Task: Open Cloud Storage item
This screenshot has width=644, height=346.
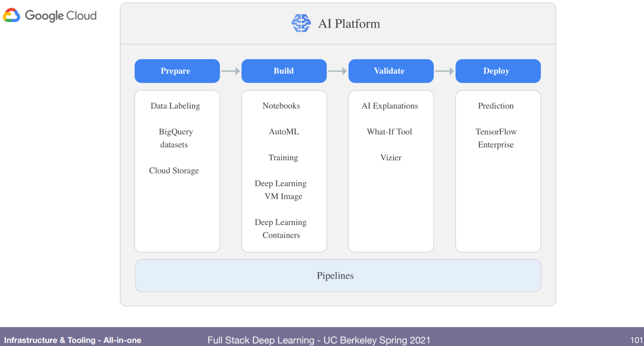Action: [x=174, y=170]
